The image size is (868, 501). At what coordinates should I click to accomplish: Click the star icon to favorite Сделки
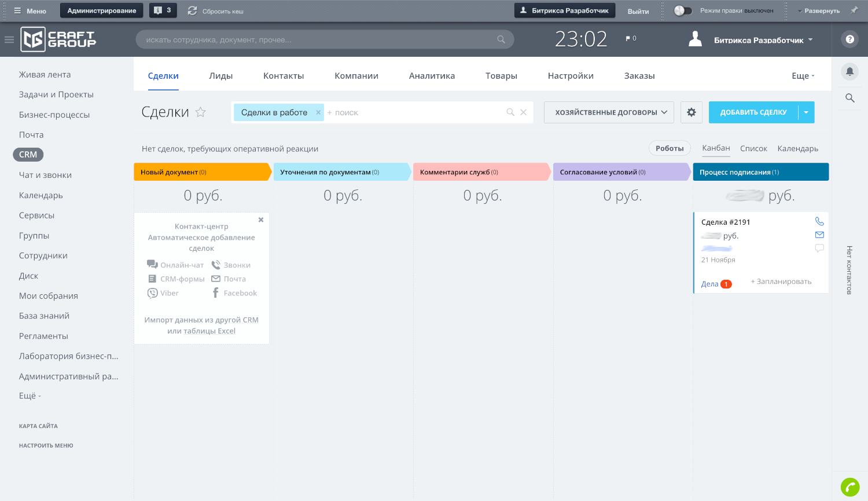tap(200, 112)
